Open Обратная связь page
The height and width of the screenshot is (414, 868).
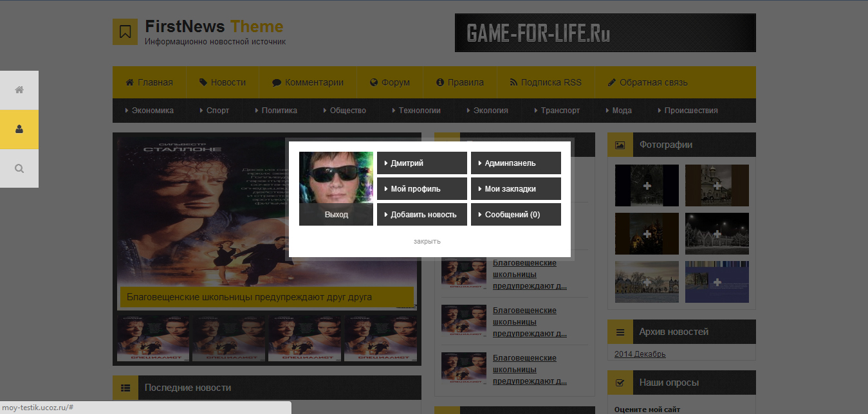tap(648, 82)
